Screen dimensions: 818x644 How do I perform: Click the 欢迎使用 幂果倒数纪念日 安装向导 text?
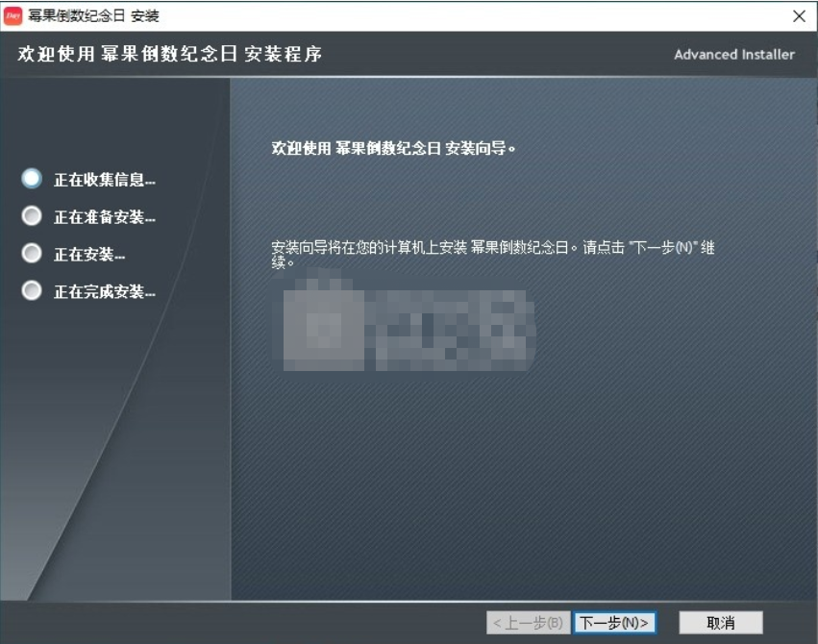pyautogui.click(x=393, y=149)
